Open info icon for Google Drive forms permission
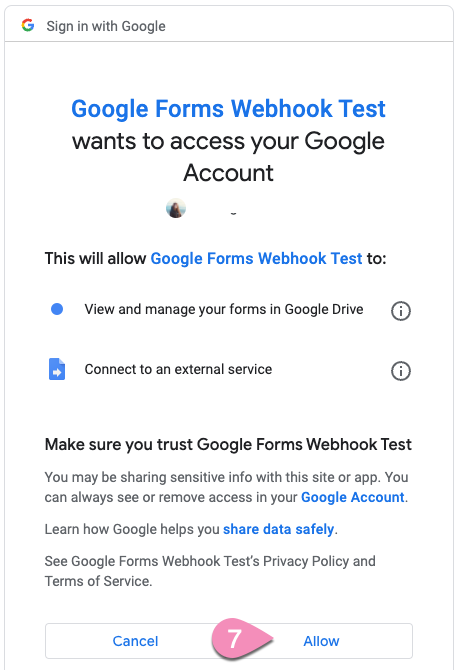The image size is (457, 670). (401, 311)
